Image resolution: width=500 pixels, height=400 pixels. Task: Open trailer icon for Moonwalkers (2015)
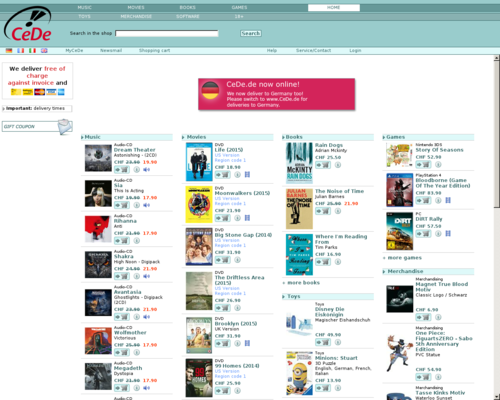(247, 218)
